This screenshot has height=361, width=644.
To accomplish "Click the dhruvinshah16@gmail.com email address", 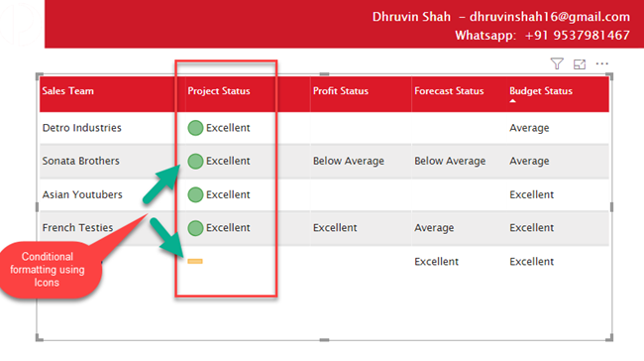I will coord(550,17).
